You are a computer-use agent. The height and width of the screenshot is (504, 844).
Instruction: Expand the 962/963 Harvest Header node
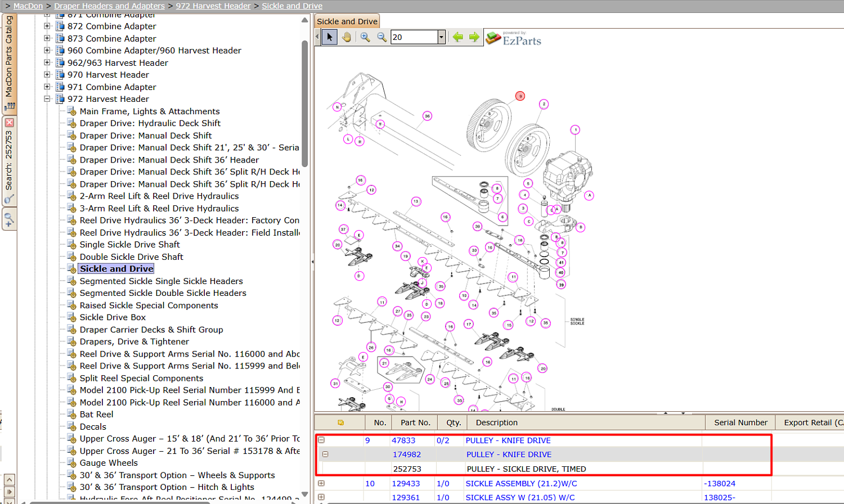point(47,62)
